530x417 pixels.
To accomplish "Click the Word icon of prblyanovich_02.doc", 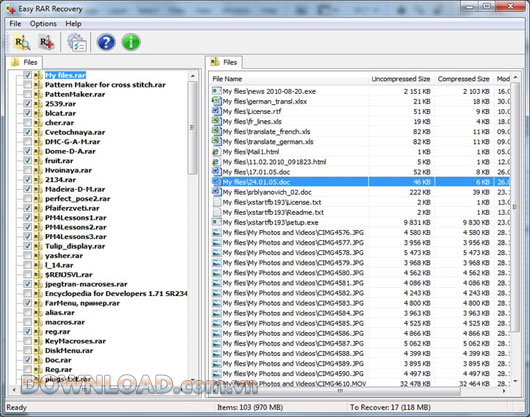I will pos(216,192).
